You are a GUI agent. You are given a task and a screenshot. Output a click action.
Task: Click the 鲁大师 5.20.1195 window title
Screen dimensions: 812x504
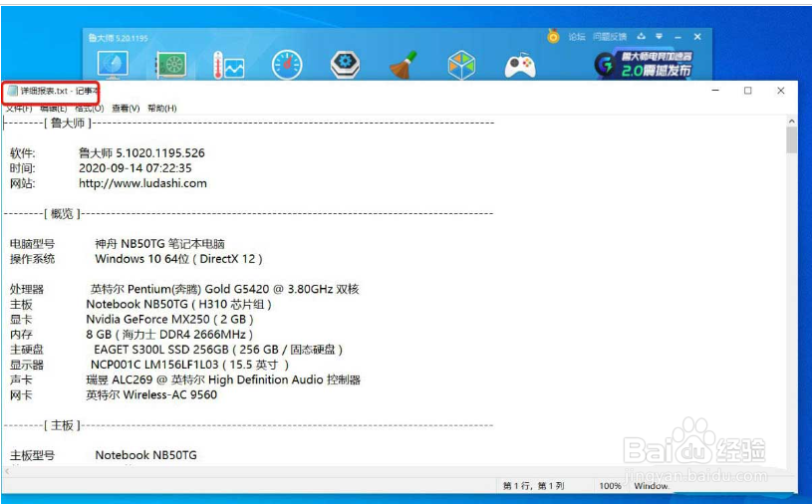(x=119, y=38)
